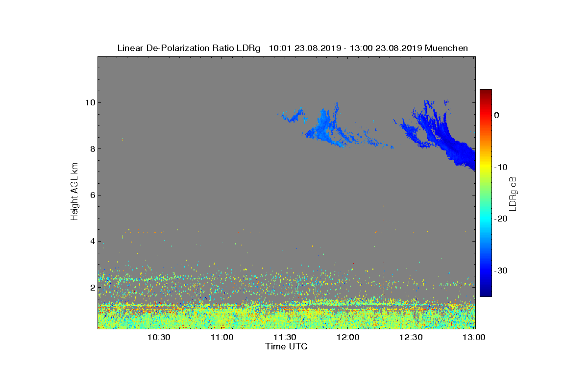Click the 'Time UTC' axis label
The image size is (588, 392).
click(287, 346)
